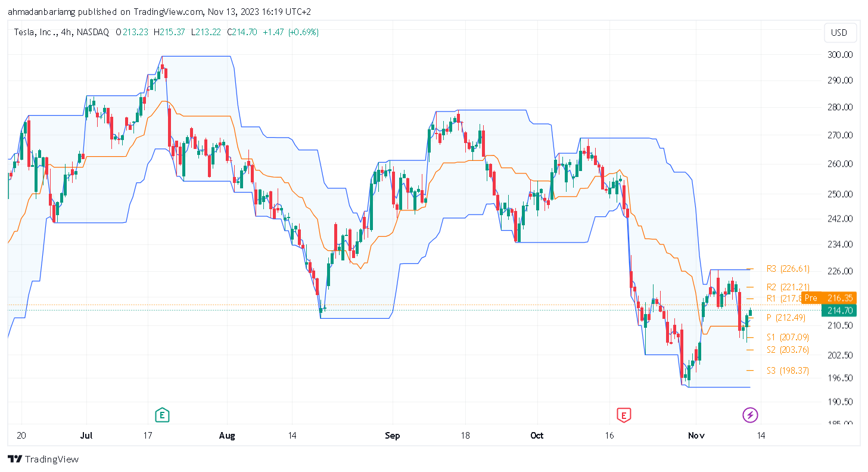The image size is (868, 472).
Task: Click the 20 date label on time axis
Action: click(x=21, y=436)
